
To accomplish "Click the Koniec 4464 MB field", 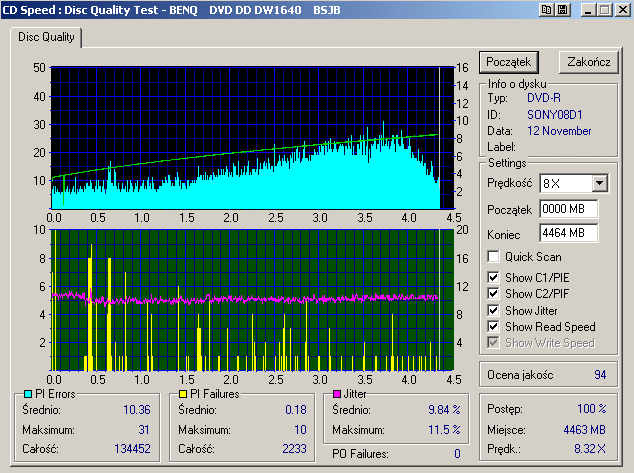I will coord(569,233).
